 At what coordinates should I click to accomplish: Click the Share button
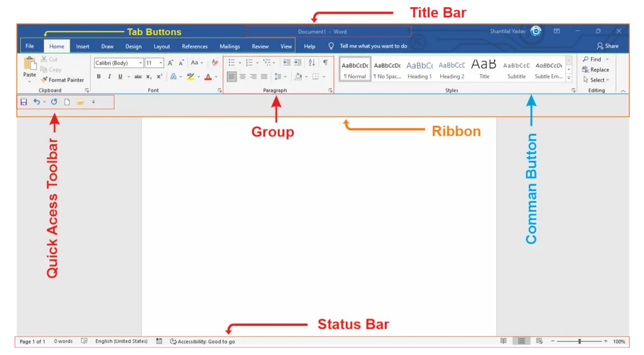tap(608, 46)
